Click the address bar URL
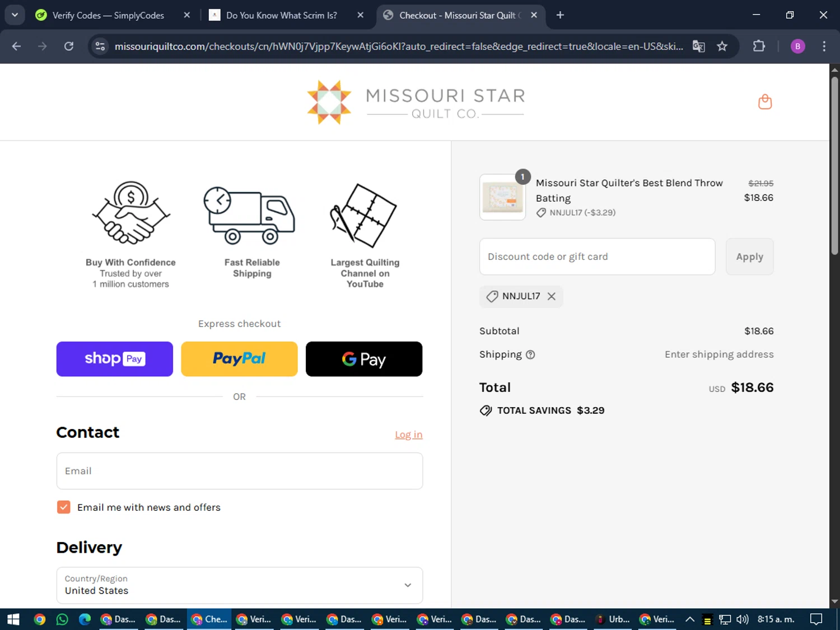The width and height of the screenshot is (840, 630). coord(398,46)
